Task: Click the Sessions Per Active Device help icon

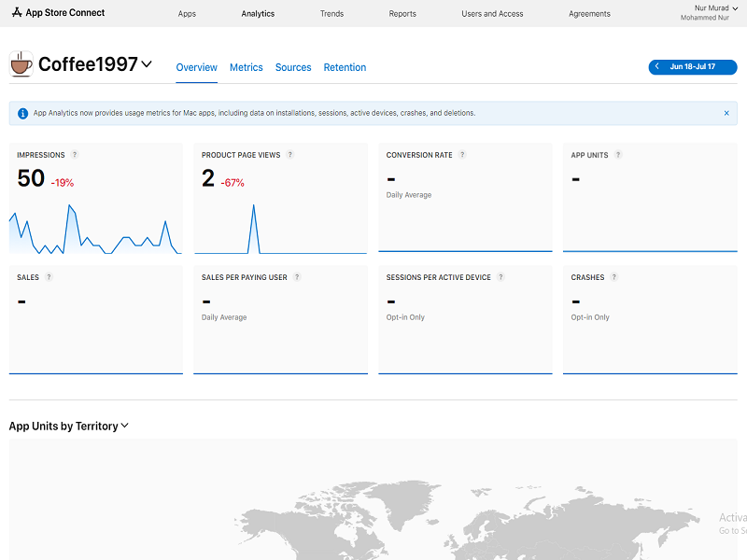Action: pyautogui.click(x=500, y=277)
